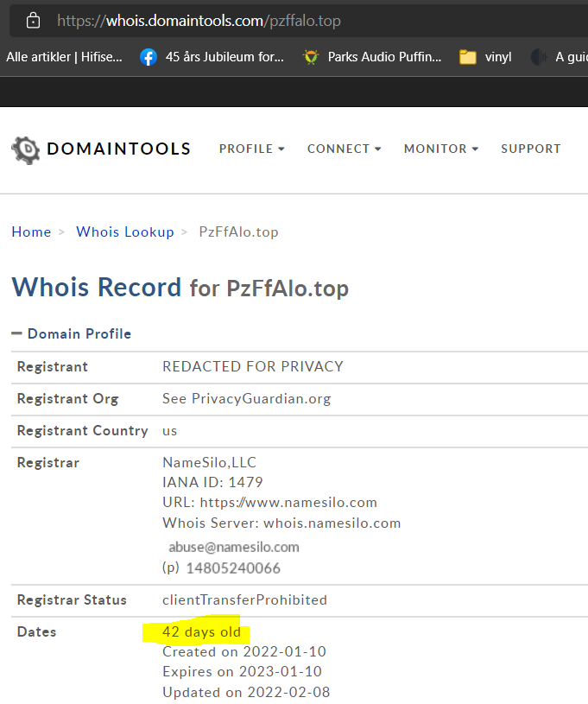Click the Registrant Org row label

pyautogui.click(x=67, y=399)
